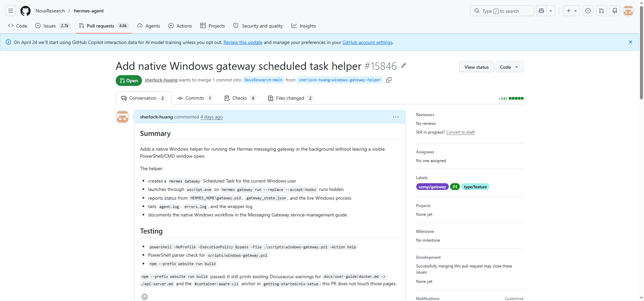
Task: Click the 'No milestone' text
Action: (428, 240)
